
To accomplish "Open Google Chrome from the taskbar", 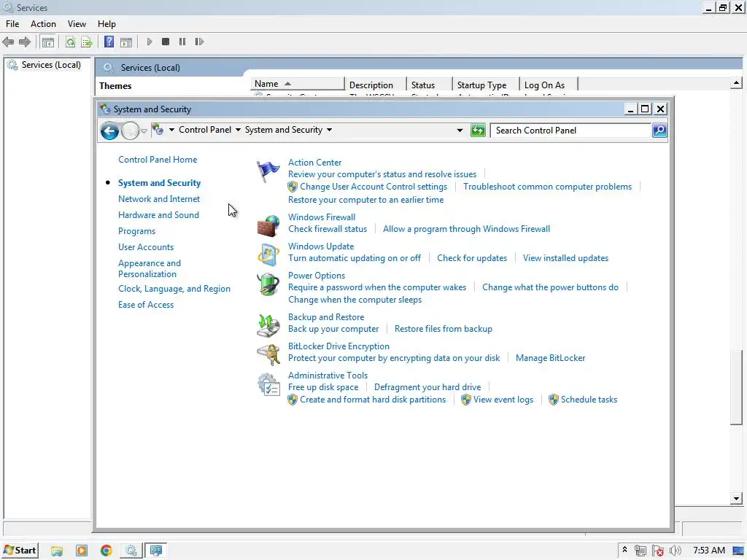I will (x=107, y=551).
